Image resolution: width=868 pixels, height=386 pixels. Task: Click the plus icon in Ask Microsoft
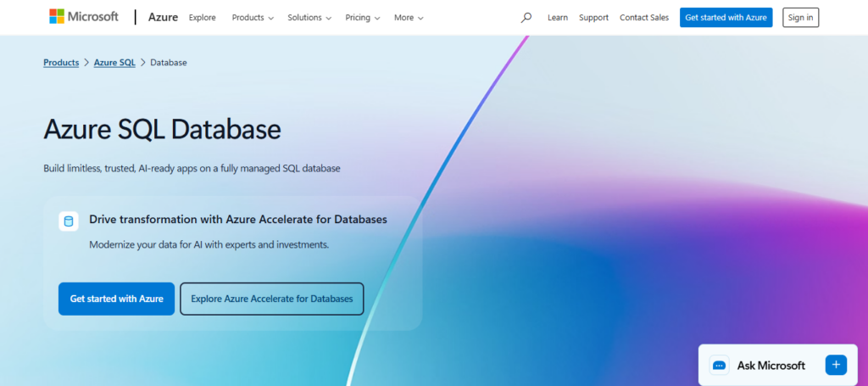point(836,365)
